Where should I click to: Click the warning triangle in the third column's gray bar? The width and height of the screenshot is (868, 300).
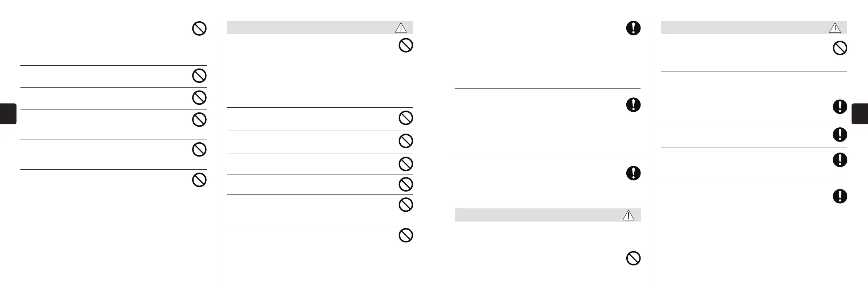[x=628, y=215]
